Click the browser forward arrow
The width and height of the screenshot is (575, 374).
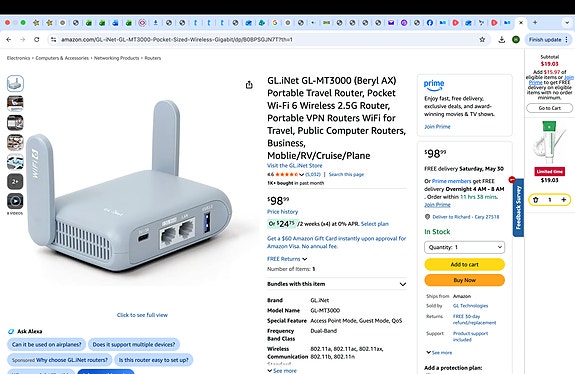(x=22, y=40)
